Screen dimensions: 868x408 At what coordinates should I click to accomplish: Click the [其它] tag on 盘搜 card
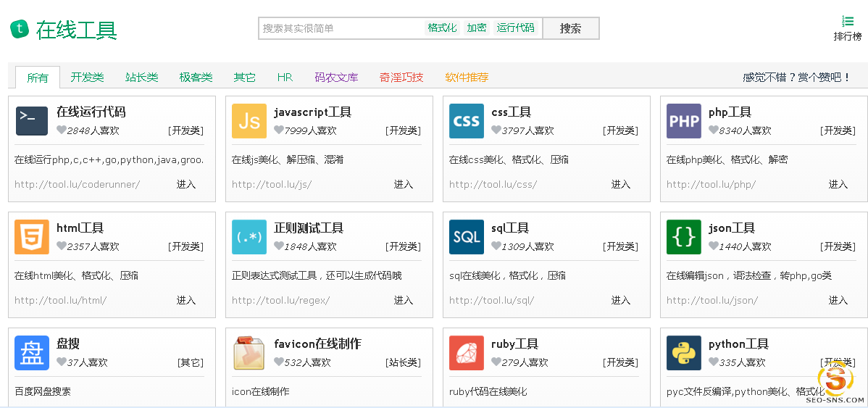pos(191,362)
